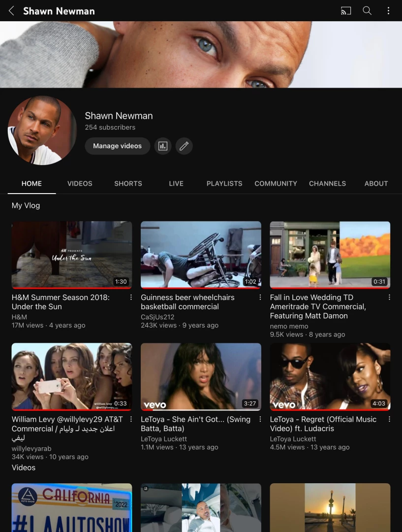Screen dimensions: 402x532
Task: Open options menu for Fall in Love Wedding video
Action: coord(389,297)
